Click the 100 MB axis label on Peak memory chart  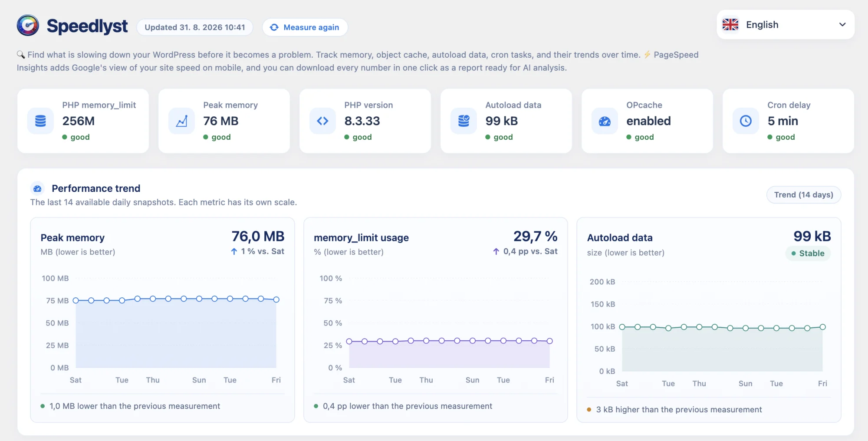click(55, 278)
